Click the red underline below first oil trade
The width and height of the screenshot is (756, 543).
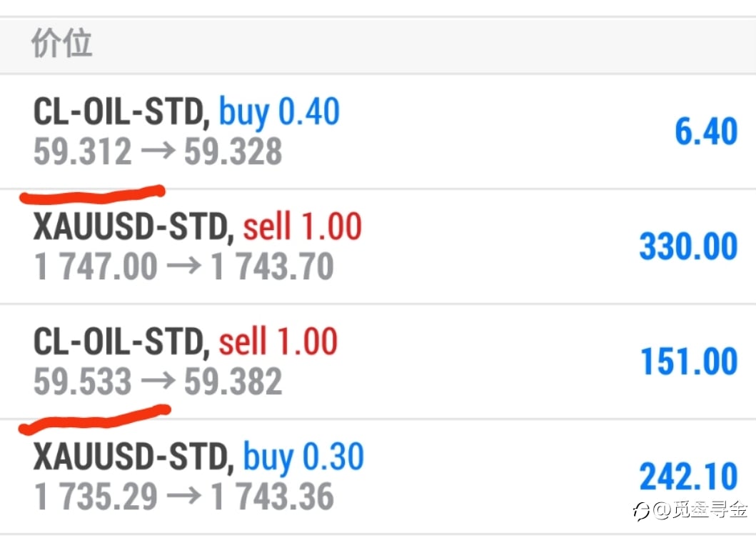pos(93,194)
